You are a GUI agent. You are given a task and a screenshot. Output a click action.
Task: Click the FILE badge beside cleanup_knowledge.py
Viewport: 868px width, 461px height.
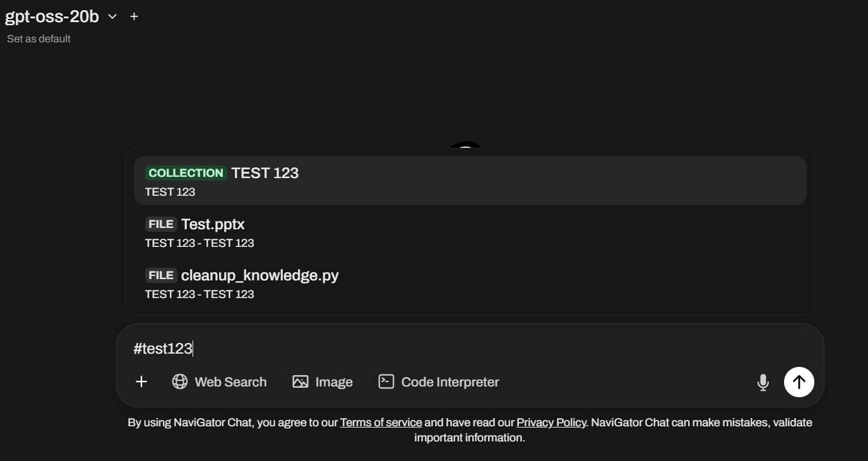(x=161, y=275)
